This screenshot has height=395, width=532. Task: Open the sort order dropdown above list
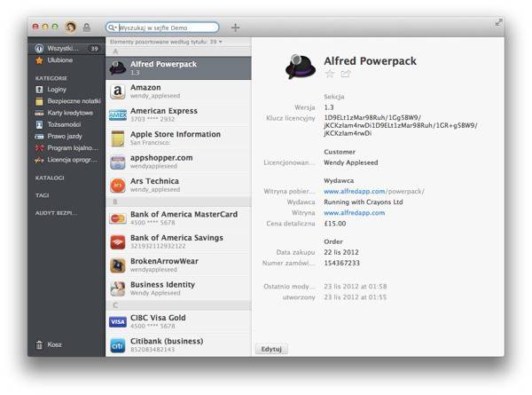coord(166,42)
